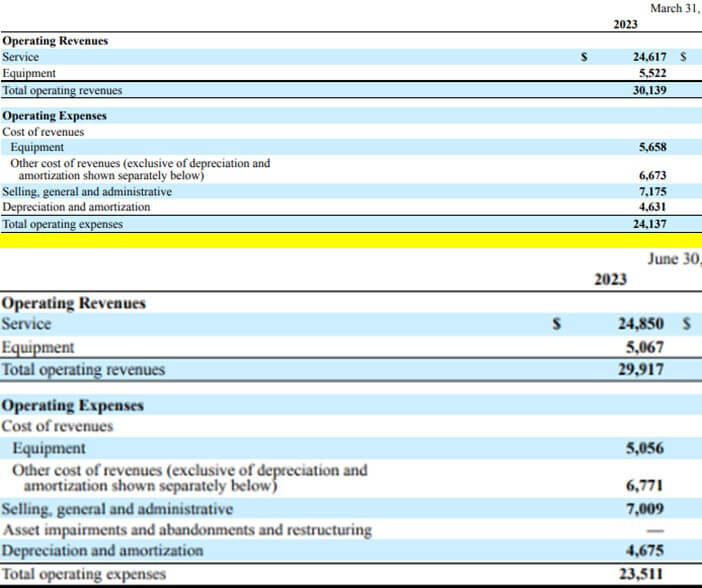Viewport: 702px width, 588px height.
Task: Select "Total operating revenues" label beside 29,917
Action: click(x=83, y=370)
